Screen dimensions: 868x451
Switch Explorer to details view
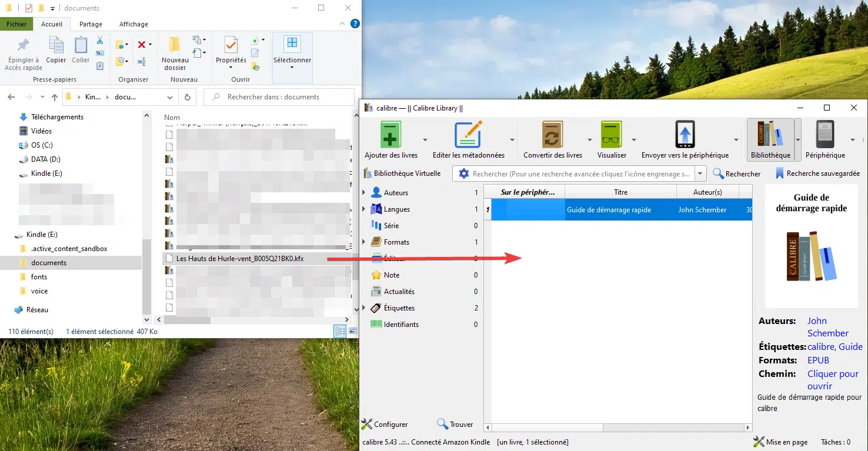(x=340, y=332)
